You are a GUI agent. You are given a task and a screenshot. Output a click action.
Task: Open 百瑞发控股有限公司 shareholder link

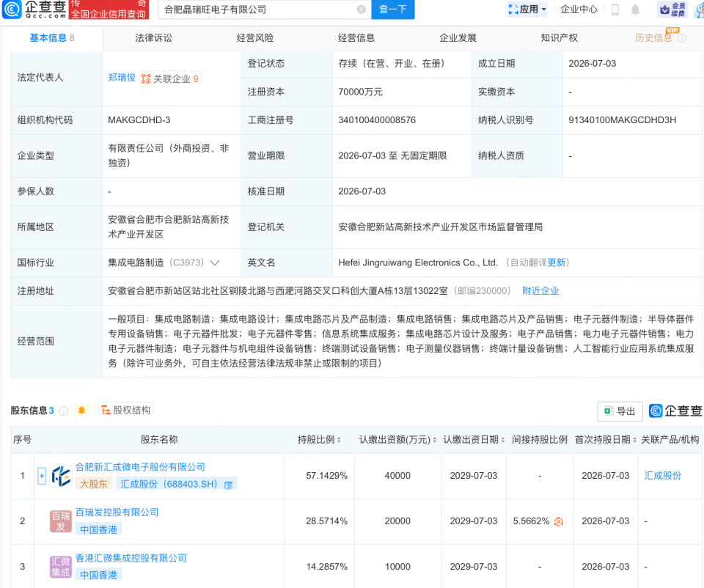pyautogui.click(x=117, y=512)
